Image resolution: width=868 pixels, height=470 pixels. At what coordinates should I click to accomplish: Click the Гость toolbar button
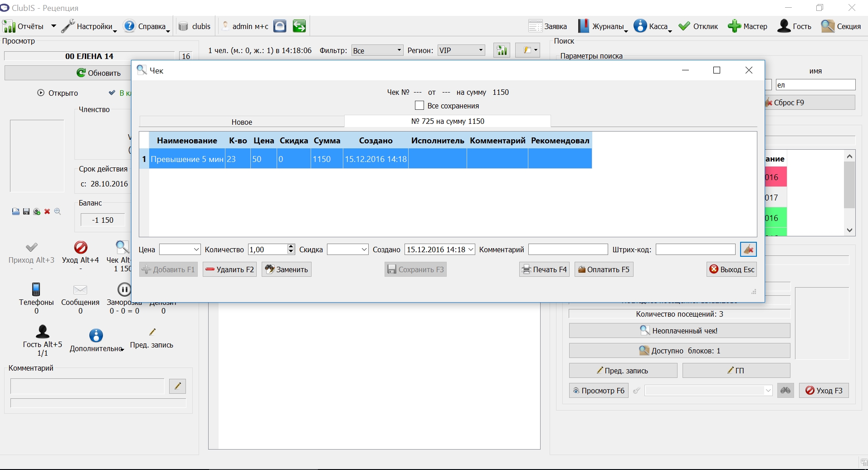click(x=794, y=26)
